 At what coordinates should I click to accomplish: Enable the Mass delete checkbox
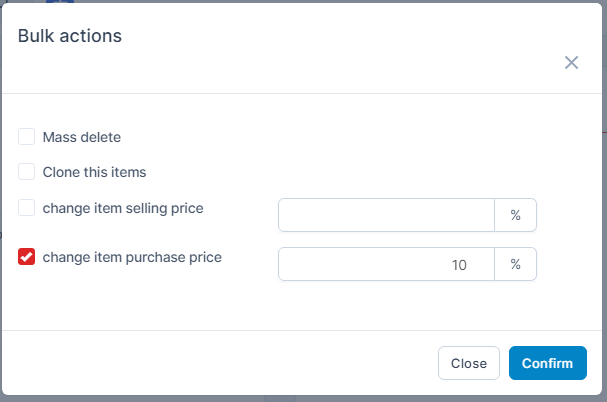27,137
